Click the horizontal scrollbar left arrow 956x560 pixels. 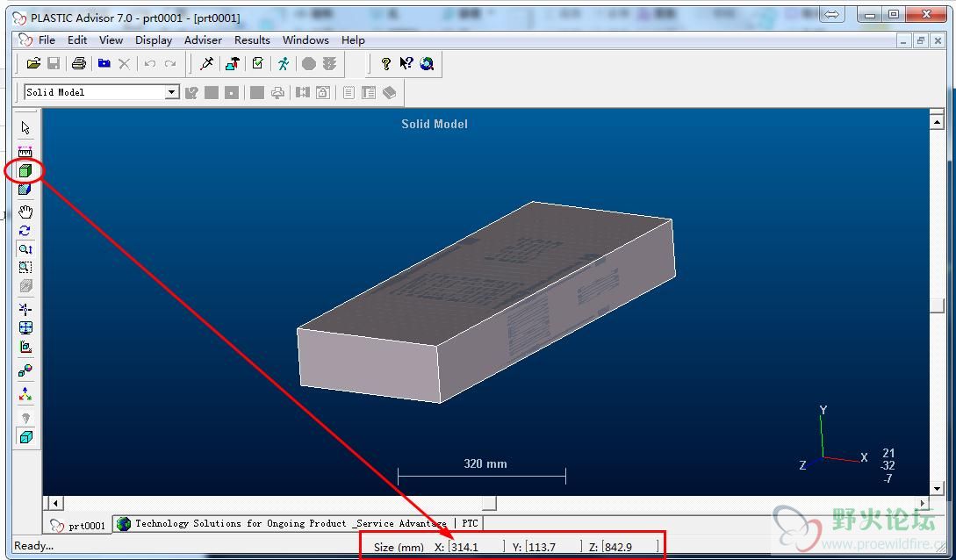[55, 503]
